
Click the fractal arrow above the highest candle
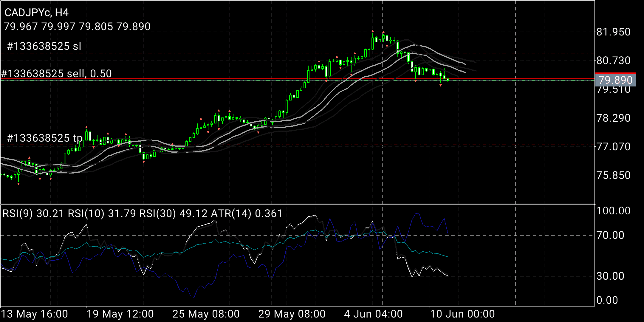[x=372, y=31]
